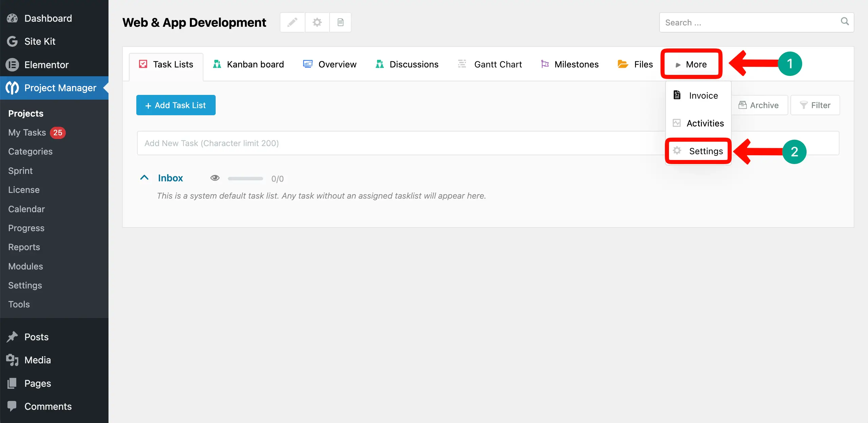Open the More dropdown menu
This screenshot has width=868, height=423.
coord(691,64)
